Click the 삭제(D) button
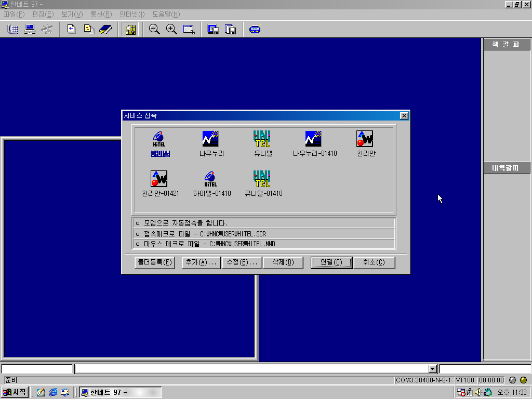532x399 pixels. 283,262
